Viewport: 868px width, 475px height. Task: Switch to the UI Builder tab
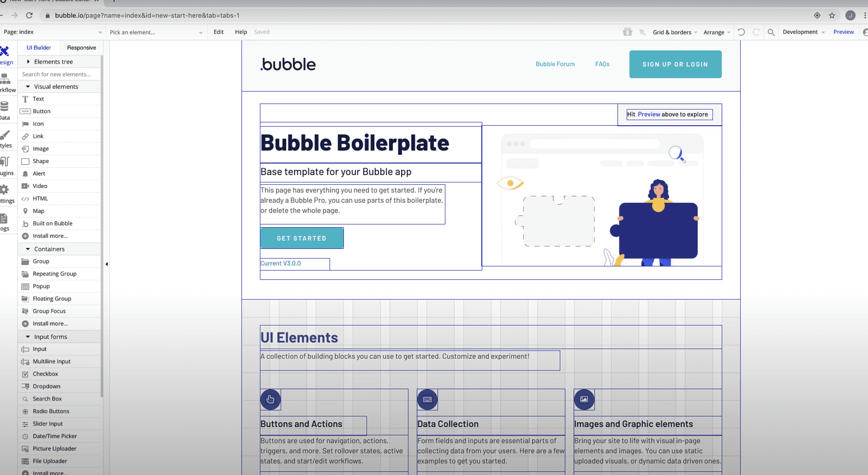point(39,48)
